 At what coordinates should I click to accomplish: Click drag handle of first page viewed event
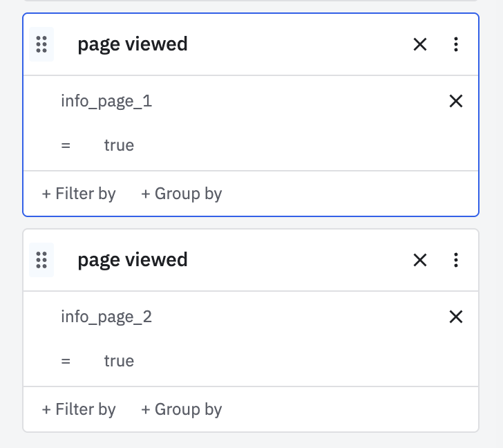(x=41, y=44)
